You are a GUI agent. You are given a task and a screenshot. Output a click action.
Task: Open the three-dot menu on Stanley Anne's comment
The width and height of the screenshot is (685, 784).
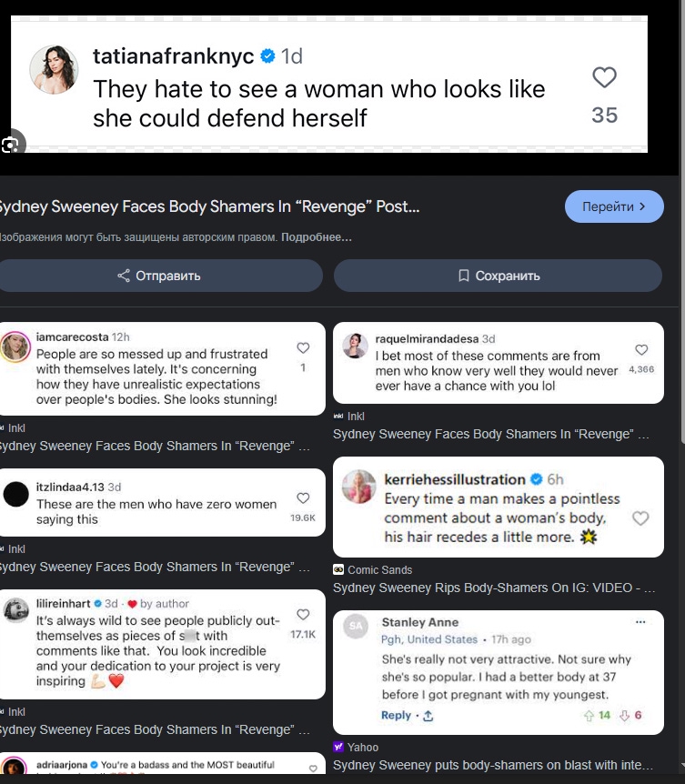tap(640, 622)
